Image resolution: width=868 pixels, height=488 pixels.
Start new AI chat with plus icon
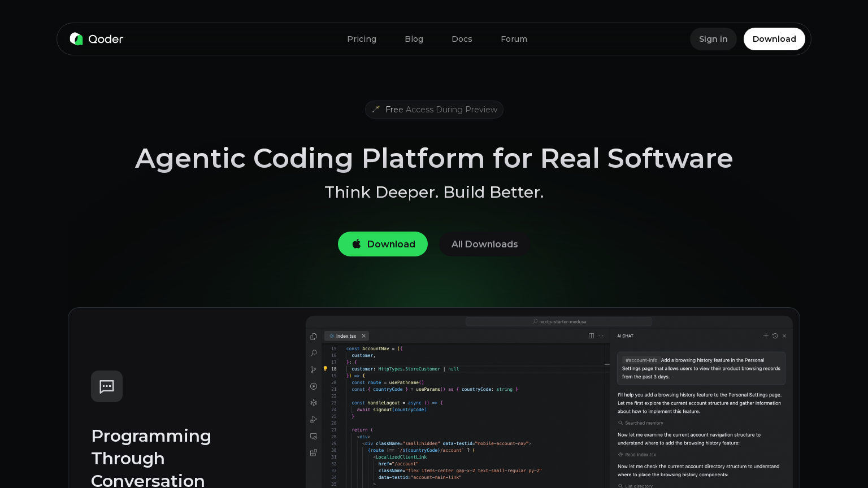[766, 336]
